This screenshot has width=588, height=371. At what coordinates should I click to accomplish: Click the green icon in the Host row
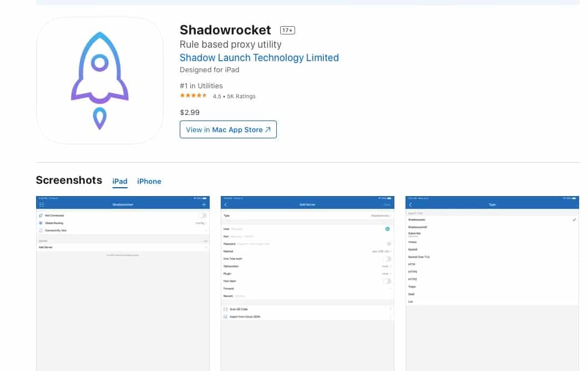[x=387, y=228]
